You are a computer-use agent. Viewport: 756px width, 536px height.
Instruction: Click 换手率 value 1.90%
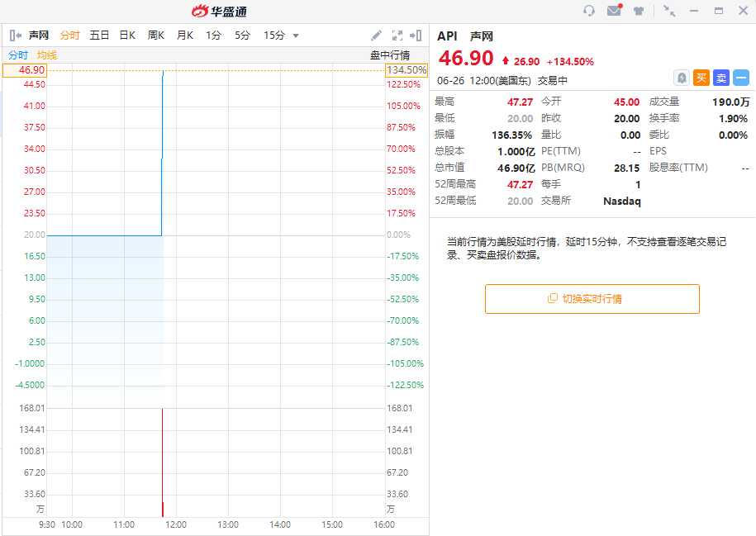click(733, 119)
